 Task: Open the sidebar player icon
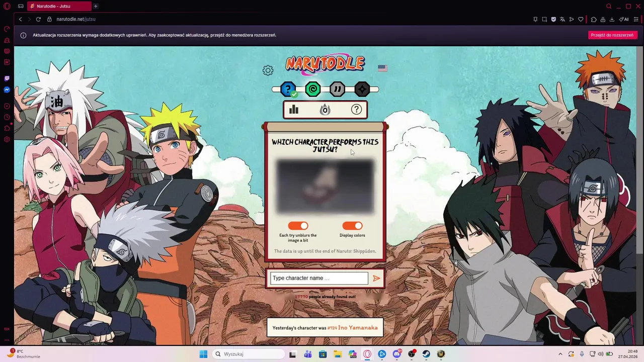7,106
